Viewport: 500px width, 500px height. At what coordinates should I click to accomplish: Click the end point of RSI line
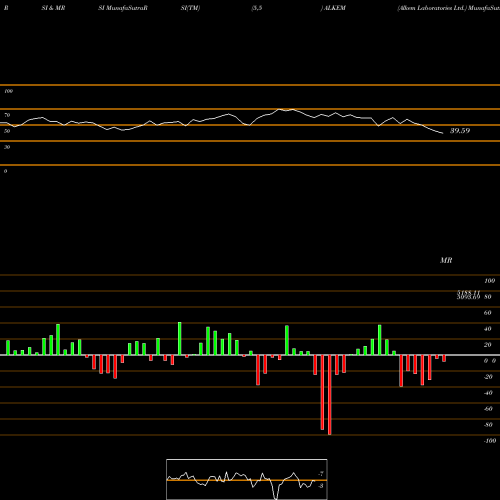(x=443, y=133)
